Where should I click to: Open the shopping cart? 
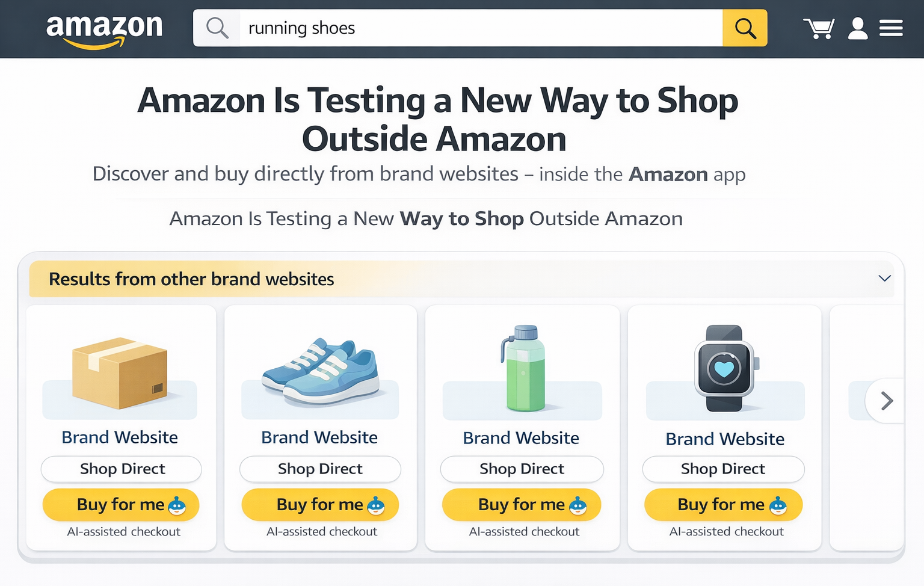(818, 28)
